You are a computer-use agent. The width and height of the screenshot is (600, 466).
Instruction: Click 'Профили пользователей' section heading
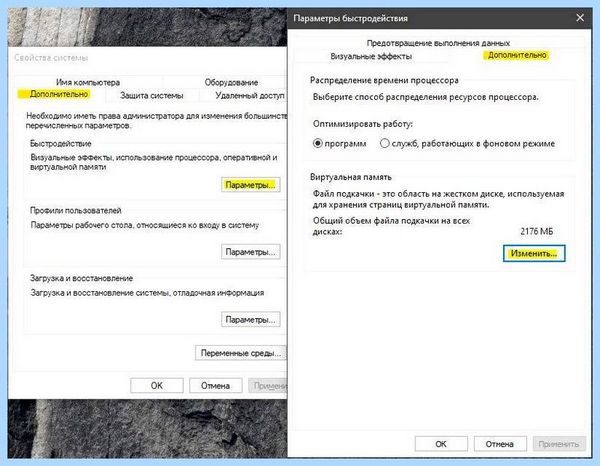(x=75, y=211)
